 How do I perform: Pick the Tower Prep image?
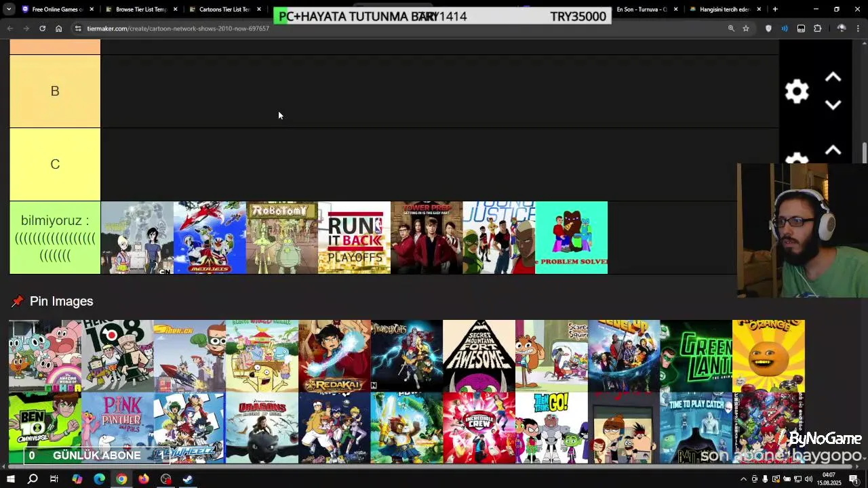pos(427,237)
